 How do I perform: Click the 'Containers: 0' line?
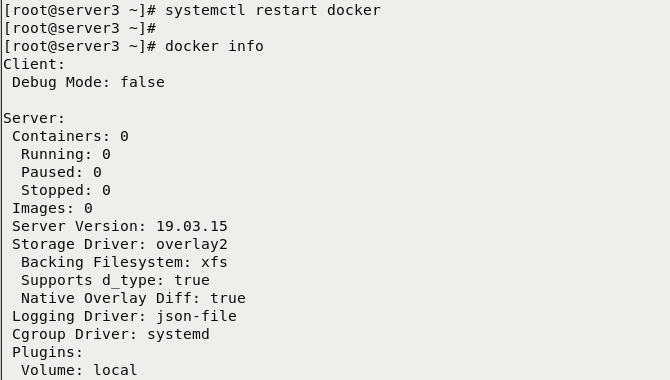coord(71,136)
